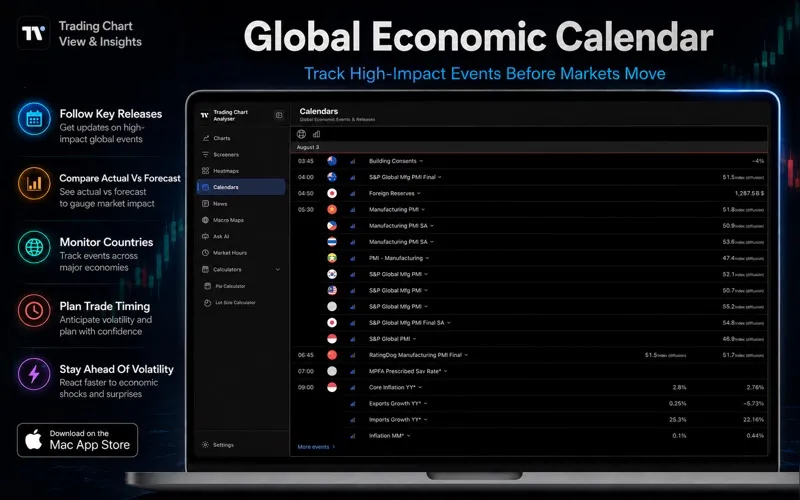Click importance icon for S&P Global PMI row
This screenshot has height=500, width=800.
353,339
